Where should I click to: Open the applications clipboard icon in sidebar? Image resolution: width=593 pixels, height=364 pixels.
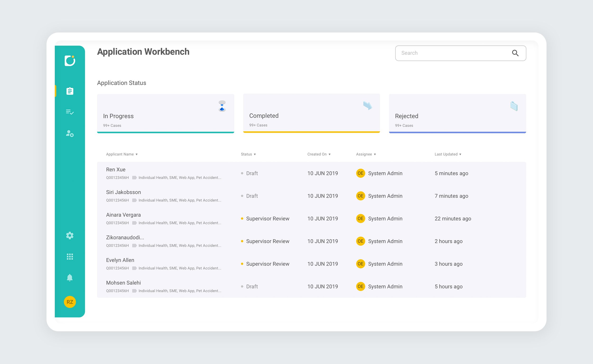[70, 91]
